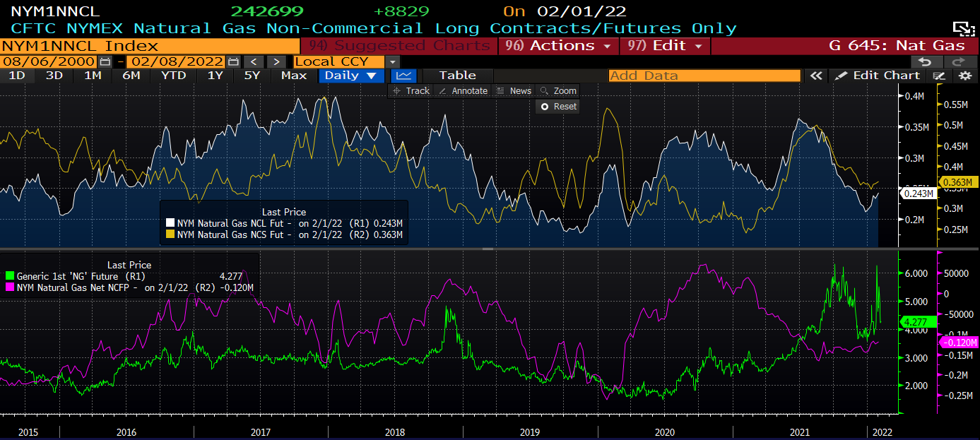The image size is (980, 440).
Task: Click the yellow NCS Fut legend swatch
Action: click(170, 234)
